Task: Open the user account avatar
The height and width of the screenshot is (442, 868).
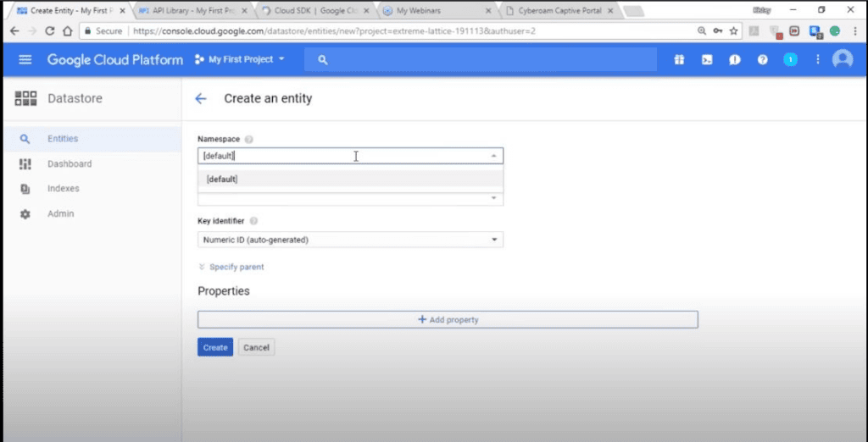Action: coord(843,59)
